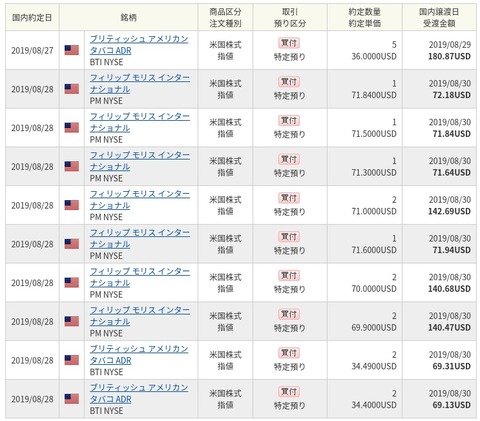Click the 国内受渡日 受渡金額 column header
480x421 pixels.
(x=439, y=17)
